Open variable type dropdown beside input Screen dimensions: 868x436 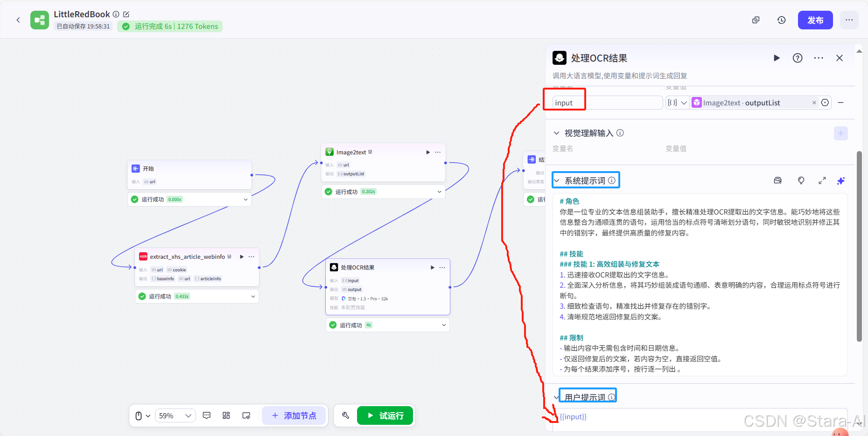point(678,103)
